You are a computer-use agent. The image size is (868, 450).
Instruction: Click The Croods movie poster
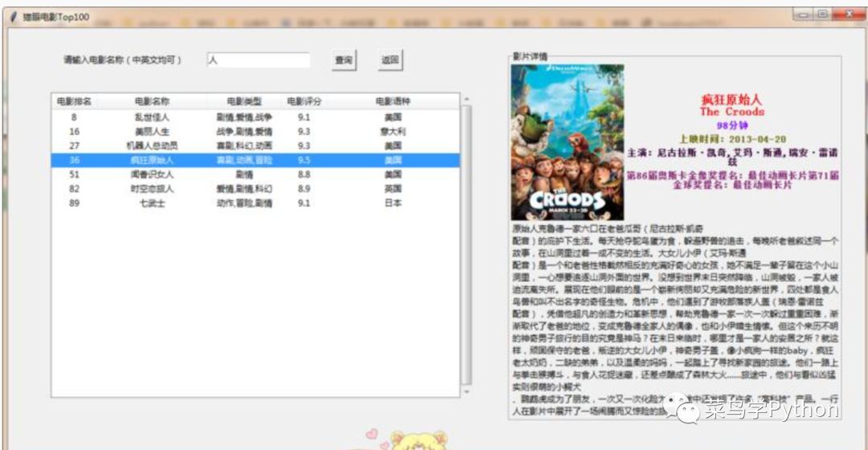pos(567,142)
